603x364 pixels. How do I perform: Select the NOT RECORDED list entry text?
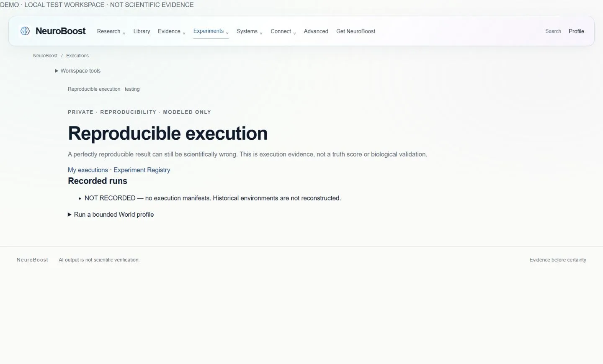click(213, 198)
